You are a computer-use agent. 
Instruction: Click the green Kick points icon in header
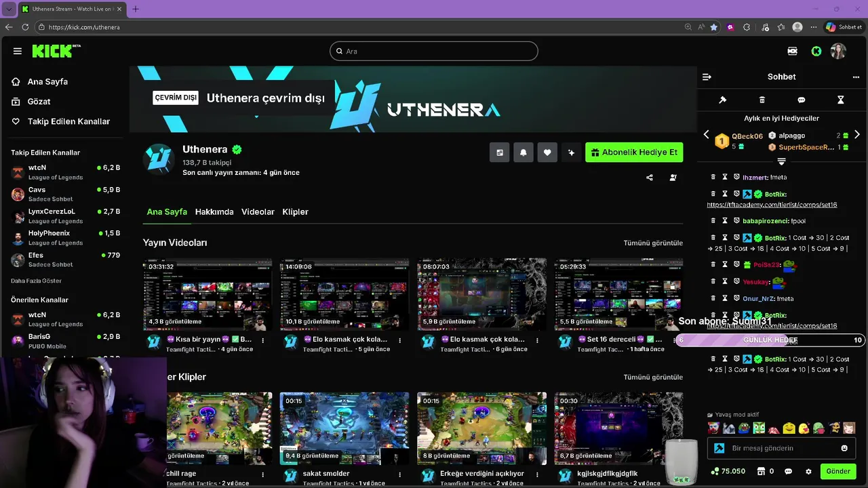pos(816,51)
